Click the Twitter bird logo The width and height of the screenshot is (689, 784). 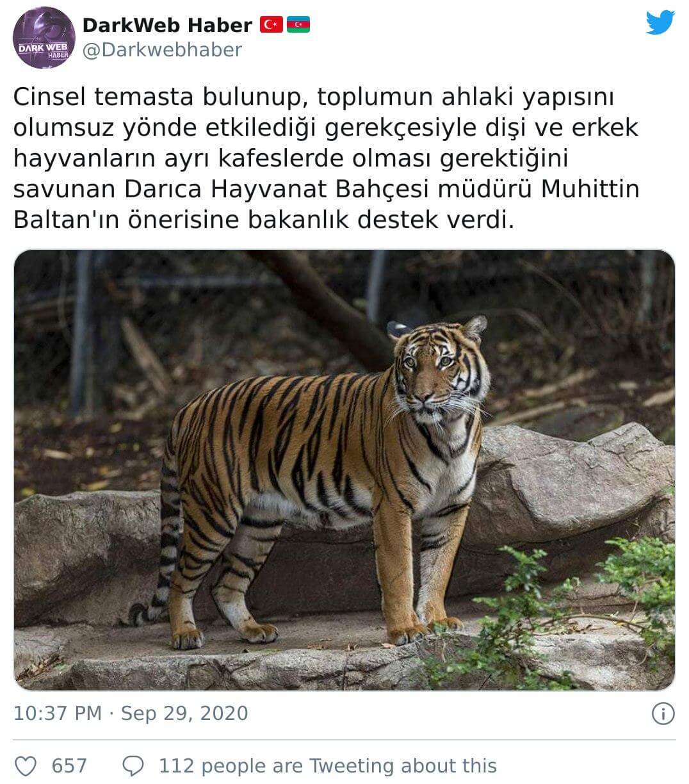[660, 22]
